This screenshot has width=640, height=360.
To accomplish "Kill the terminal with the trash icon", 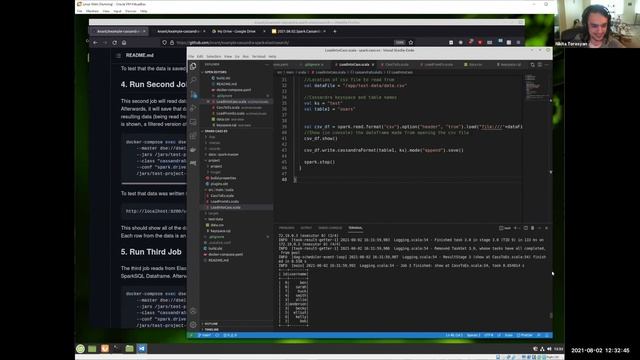I will 532,228.
